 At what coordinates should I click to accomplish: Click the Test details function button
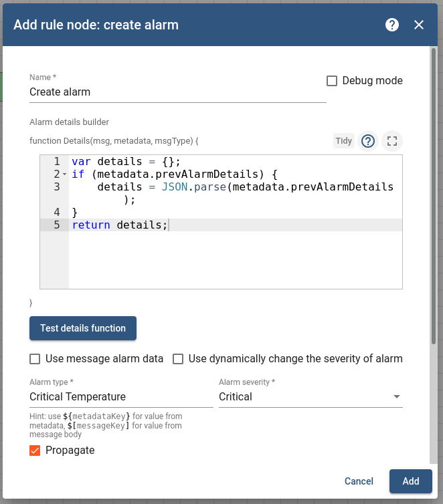(83, 328)
